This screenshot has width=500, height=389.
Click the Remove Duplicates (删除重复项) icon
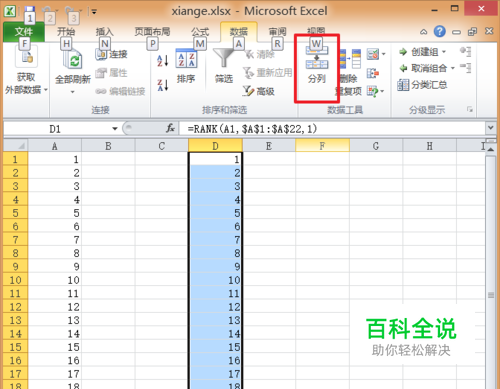pyautogui.click(x=350, y=59)
